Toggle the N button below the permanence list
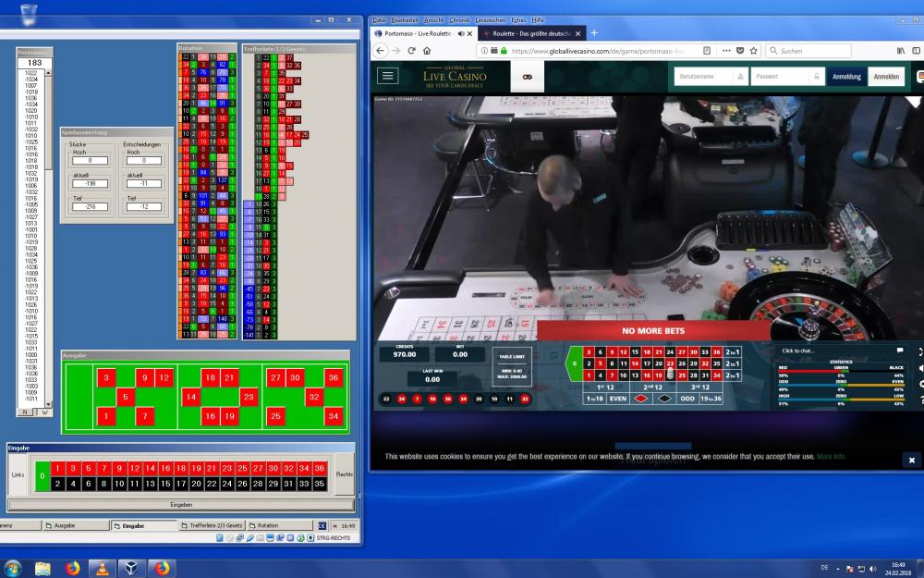 25,412
